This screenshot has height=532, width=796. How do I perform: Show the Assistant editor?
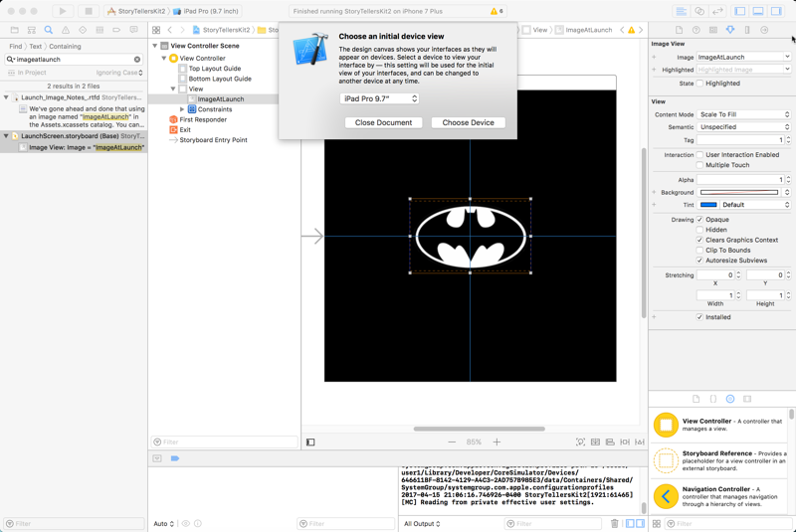tap(699, 11)
